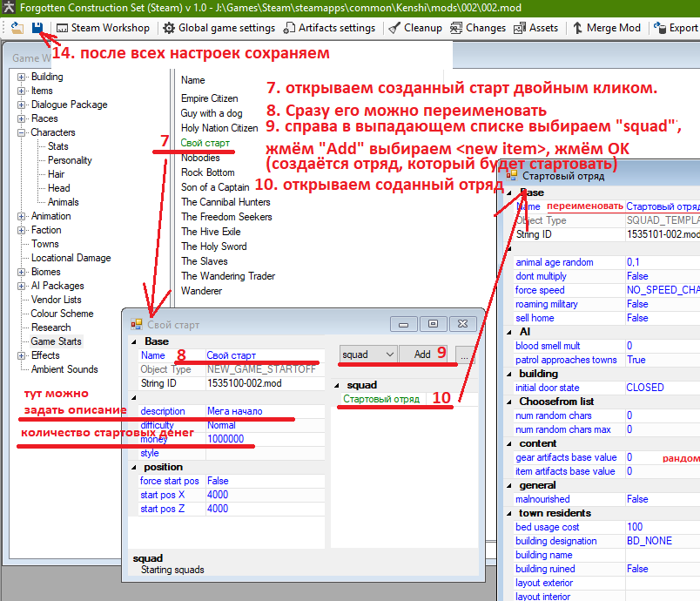Select Vendor Lists in tree

[x=57, y=300]
